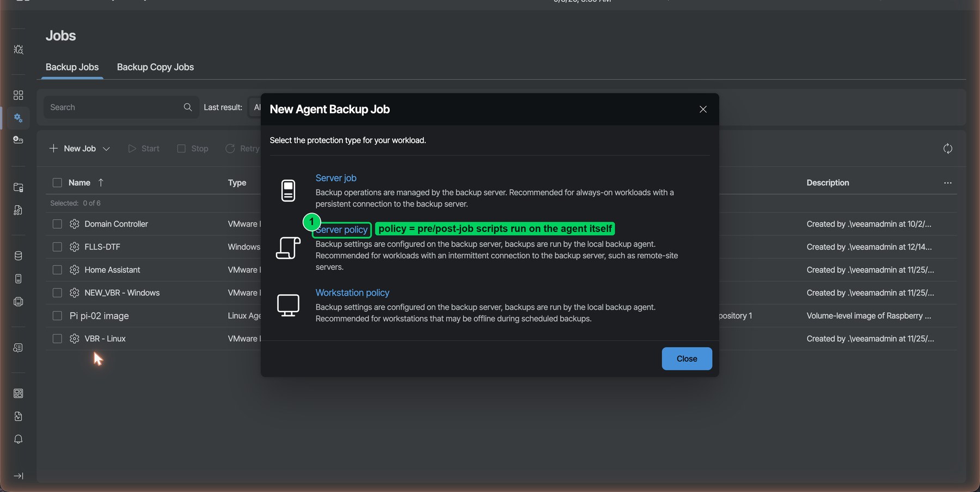
Task: Select the 'VBR - Linux' job name
Action: click(x=105, y=338)
